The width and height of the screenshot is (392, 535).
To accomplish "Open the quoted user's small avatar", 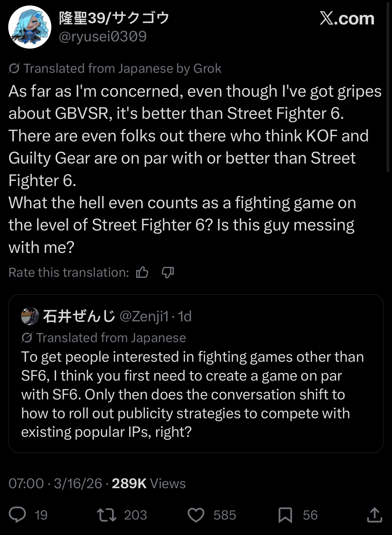I will [30, 316].
